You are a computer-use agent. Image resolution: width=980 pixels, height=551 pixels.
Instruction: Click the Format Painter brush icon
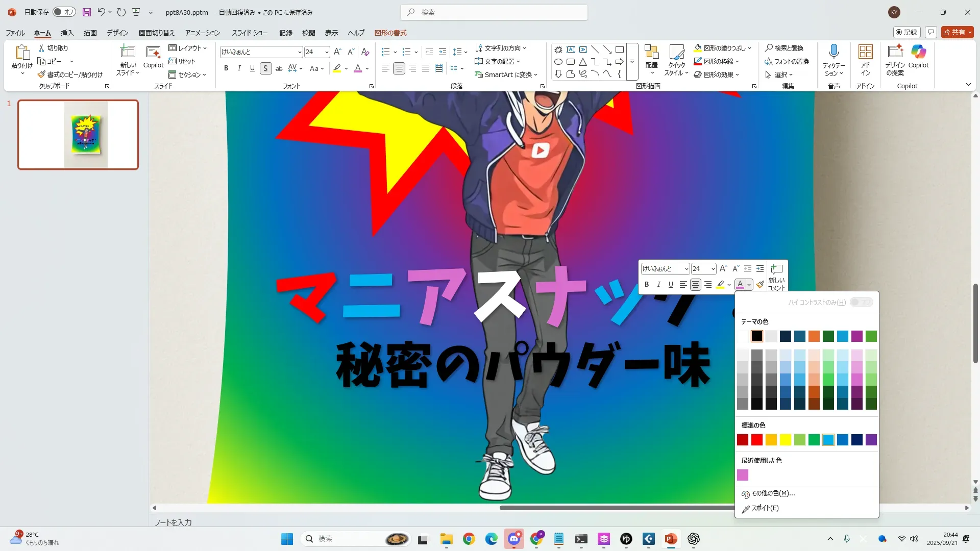[x=42, y=74]
